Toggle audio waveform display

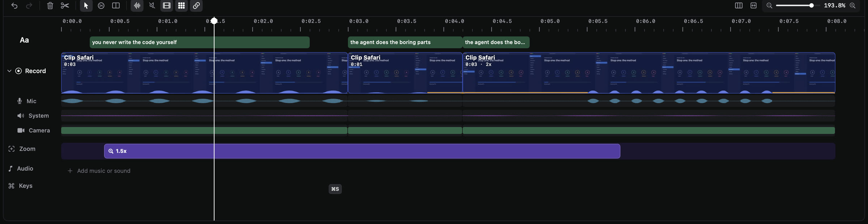click(137, 5)
